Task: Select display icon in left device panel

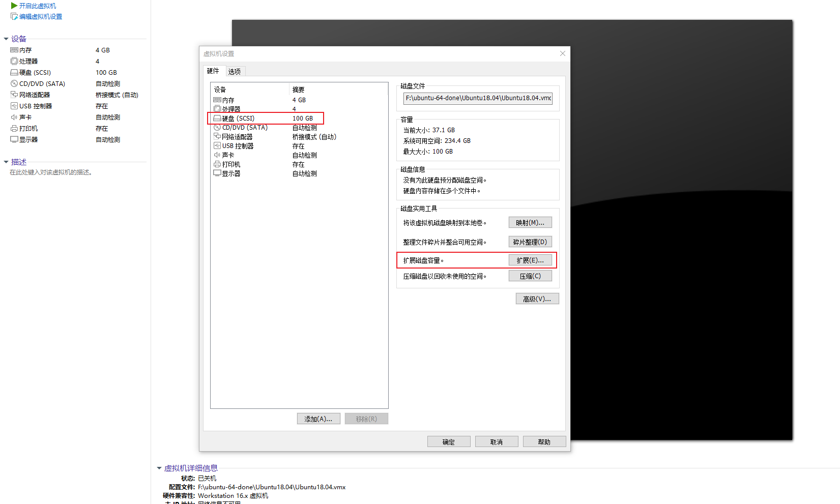Action: coord(14,139)
